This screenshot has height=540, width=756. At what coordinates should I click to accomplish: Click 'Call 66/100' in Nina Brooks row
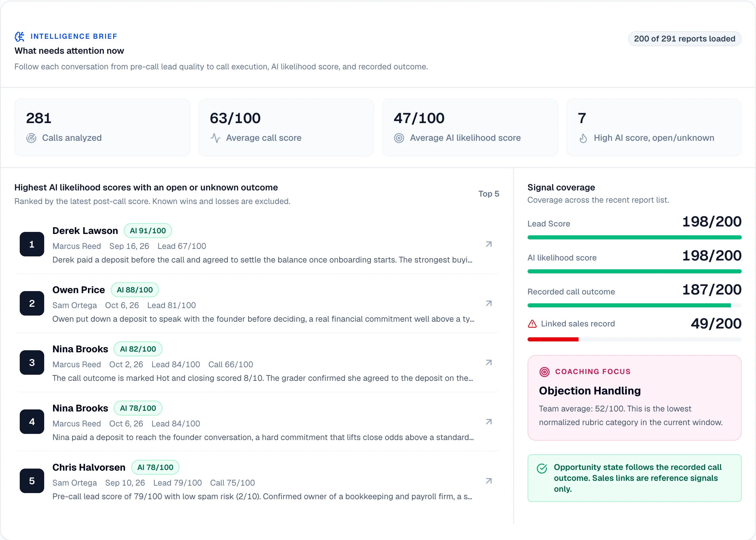pyautogui.click(x=231, y=365)
